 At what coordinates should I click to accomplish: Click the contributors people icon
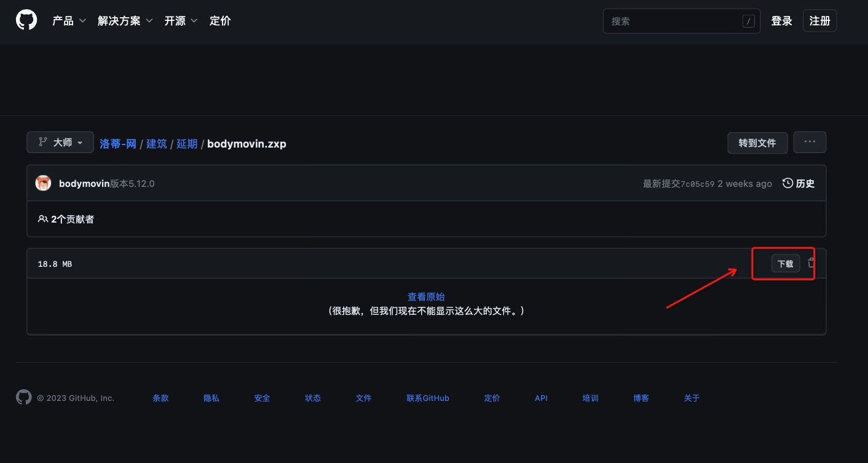coord(42,219)
